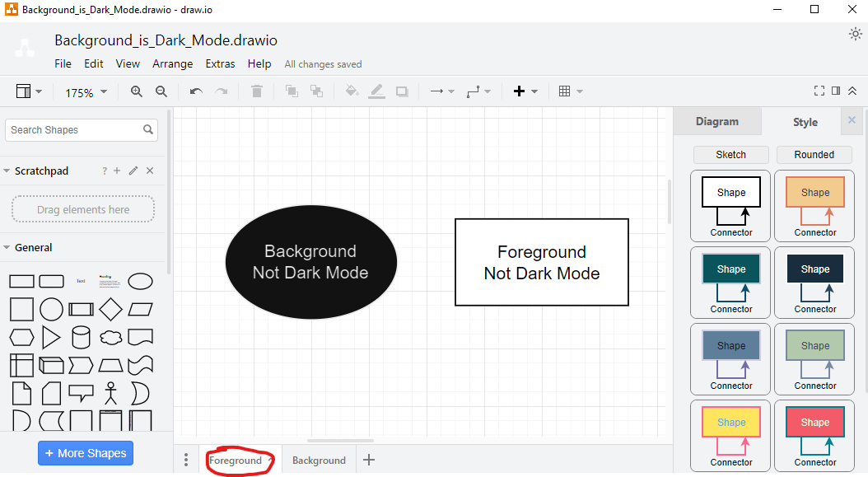Select the Zoom Out magnifier tool

(160, 91)
